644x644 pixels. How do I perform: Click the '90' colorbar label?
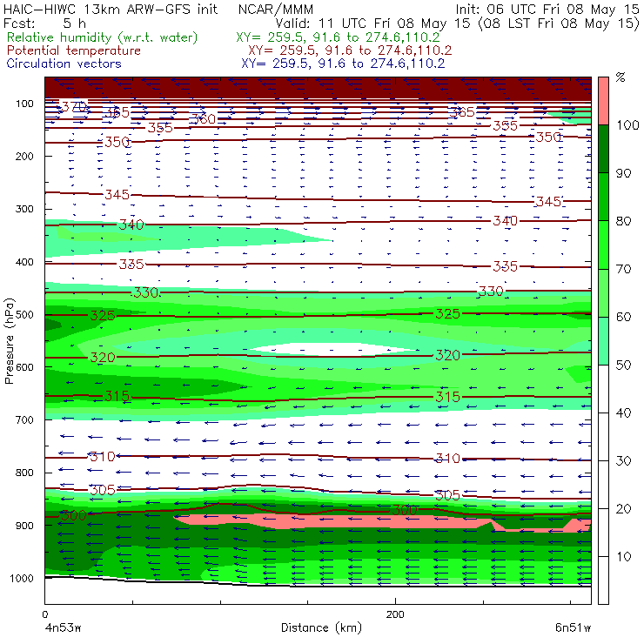tap(623, 173)
